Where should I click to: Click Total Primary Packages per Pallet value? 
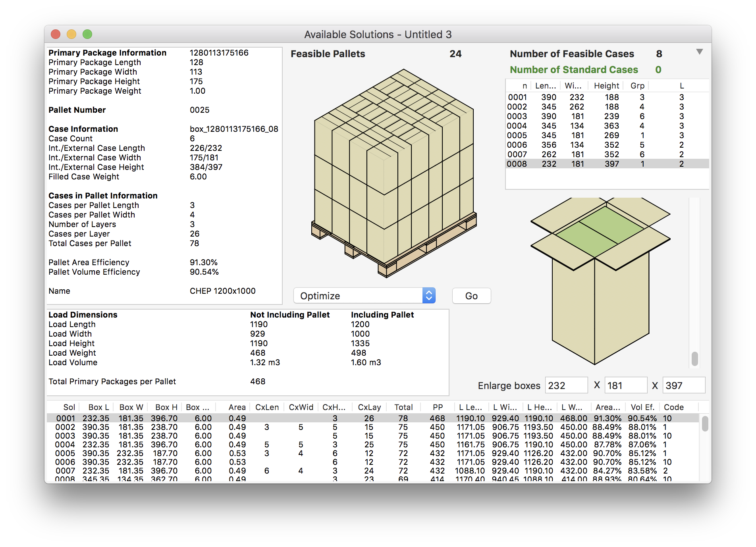(258, 381)
